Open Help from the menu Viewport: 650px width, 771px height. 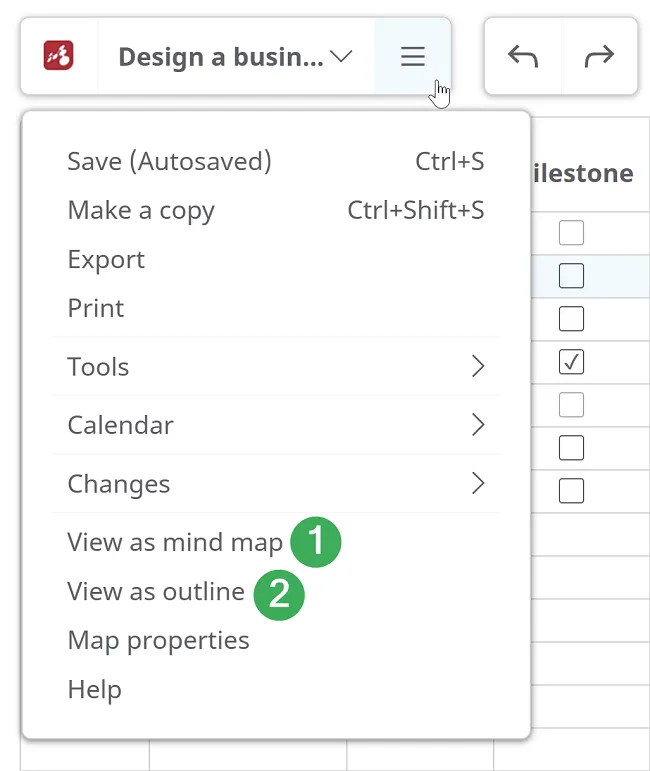[94, 689]
